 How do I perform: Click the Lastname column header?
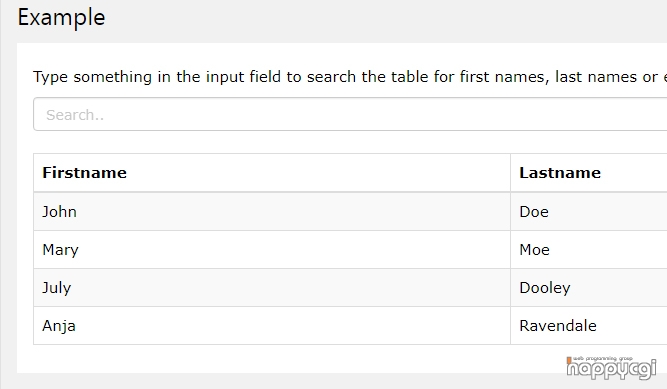tap(589, 173)
